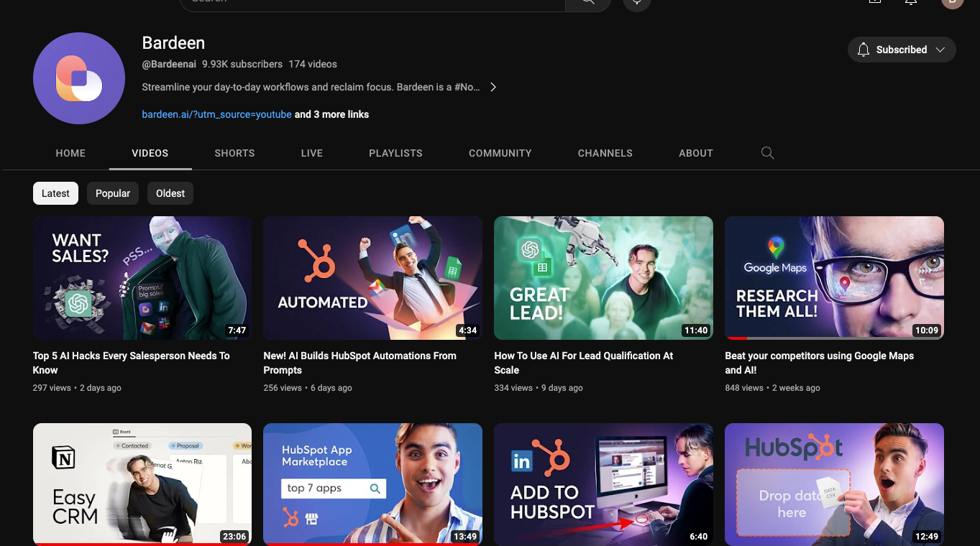This screenshot has height=546, width=980.
Task: Click the 13:49 duration badge
Action: [465, 537]
